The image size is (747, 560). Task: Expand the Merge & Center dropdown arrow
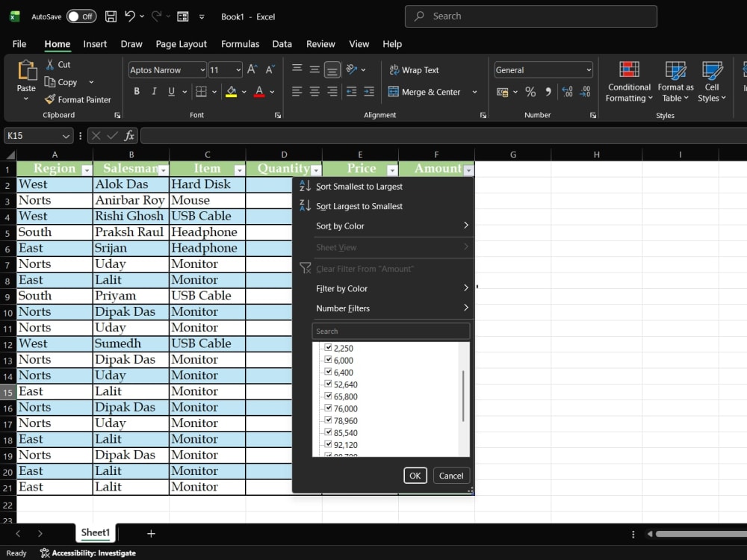tap(474, 92)
